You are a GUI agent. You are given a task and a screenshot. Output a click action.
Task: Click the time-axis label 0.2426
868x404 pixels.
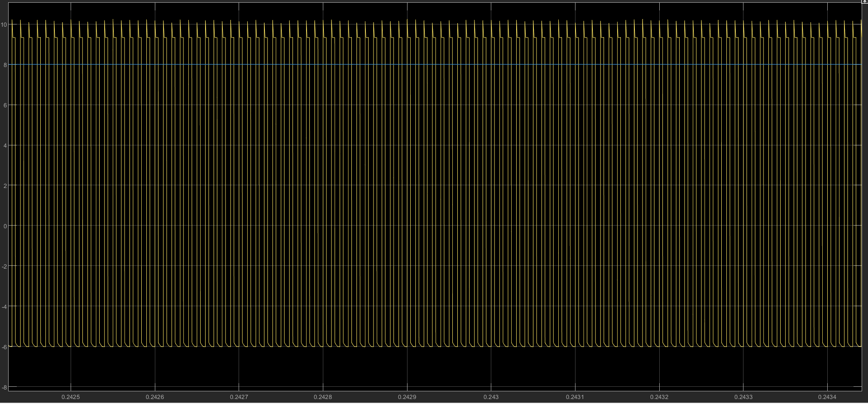point(155,397)
